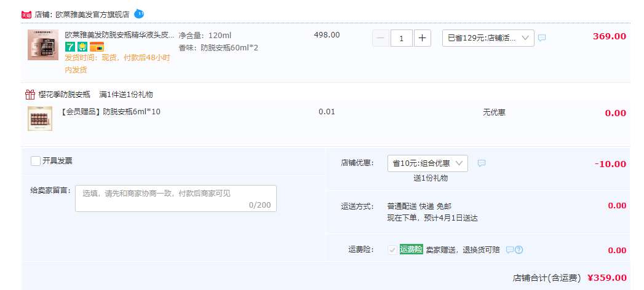
Task: Click the 樱花季防脱安瓶 promotion name
Action: [64, 95]
